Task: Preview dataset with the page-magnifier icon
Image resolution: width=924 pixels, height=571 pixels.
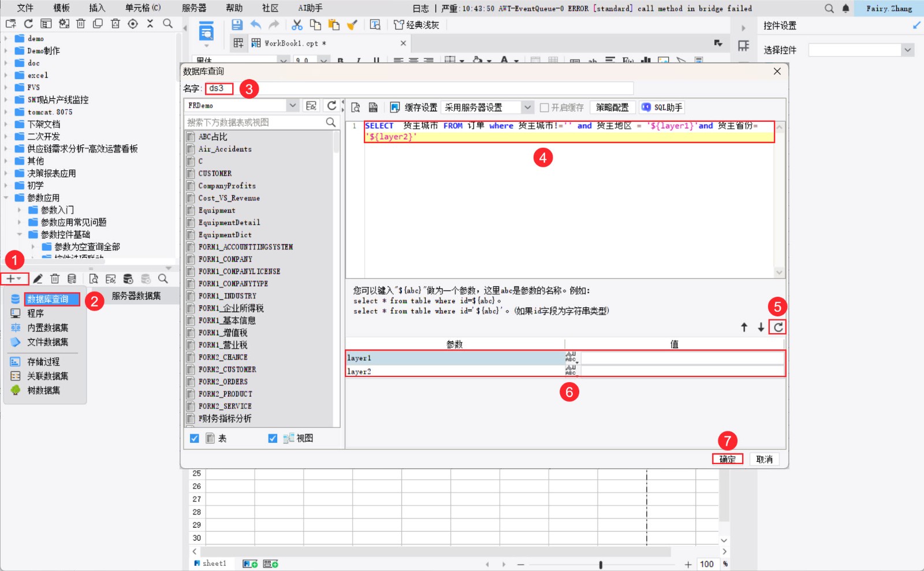Action: click(94, 279)
